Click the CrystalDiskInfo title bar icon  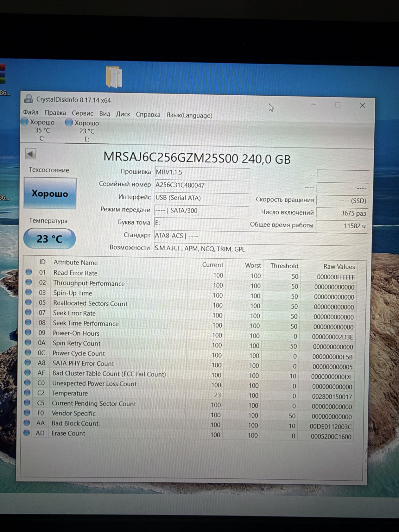click(28, 99)
